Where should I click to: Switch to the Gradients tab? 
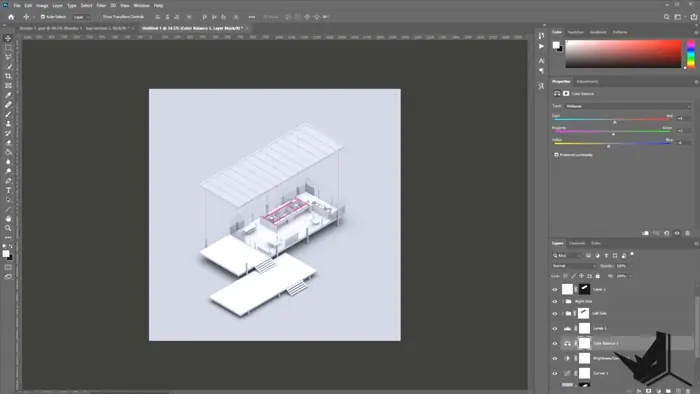[598, 32]
